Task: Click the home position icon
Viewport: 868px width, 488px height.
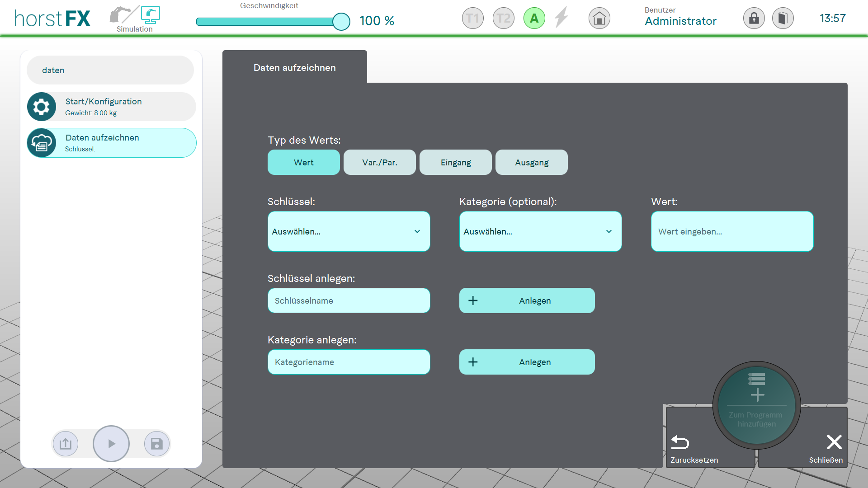Action: (x=599, y=19)
